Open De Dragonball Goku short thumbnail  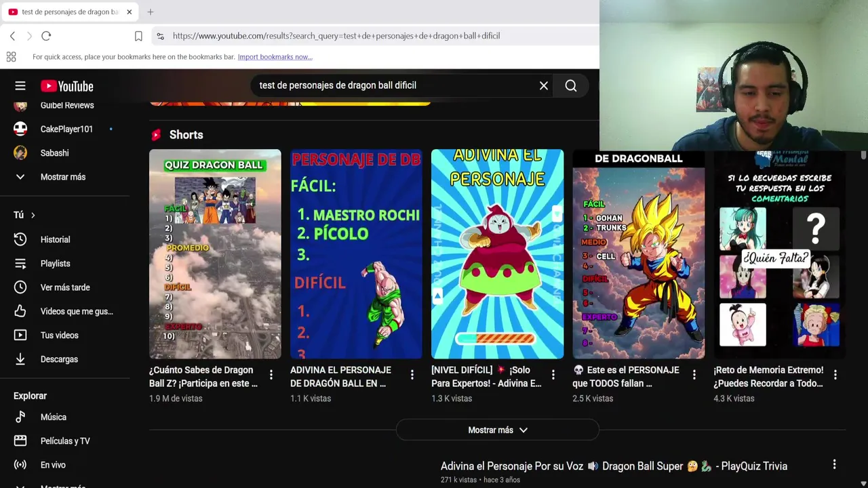638,254
